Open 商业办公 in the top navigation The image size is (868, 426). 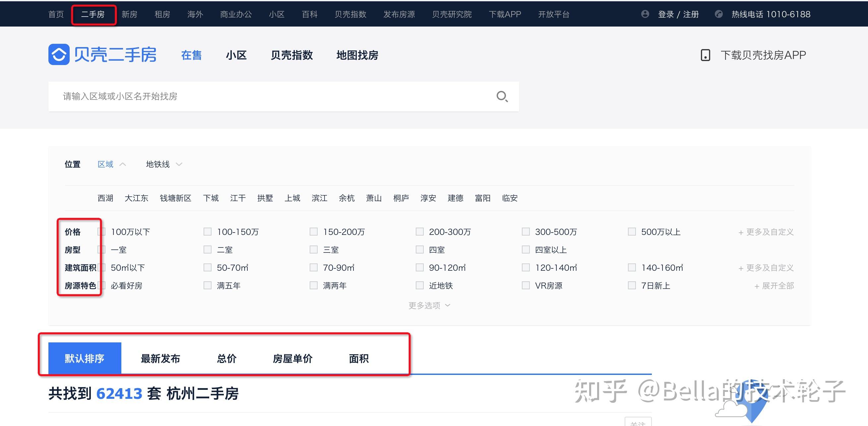click(x=236, y=14)
